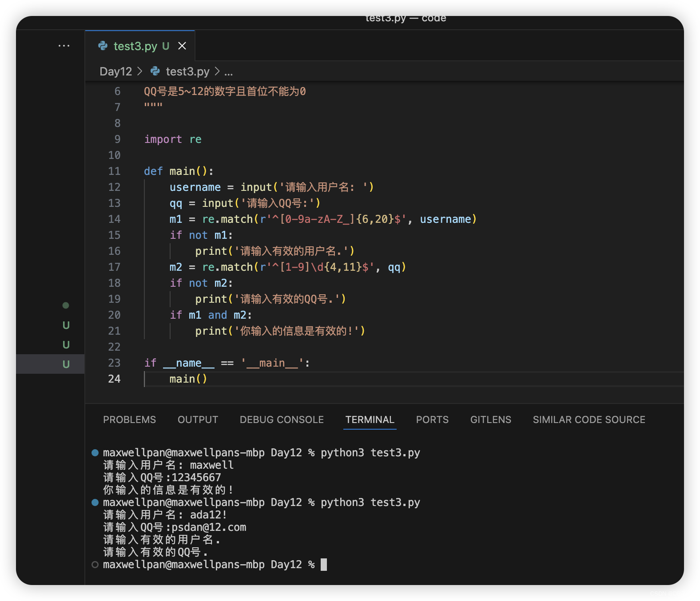Image resolution: width=700 pixels, height=601 pixels.
Task: Click the hollow circle at current terminal prompt
Action: (x=95, y=565)
